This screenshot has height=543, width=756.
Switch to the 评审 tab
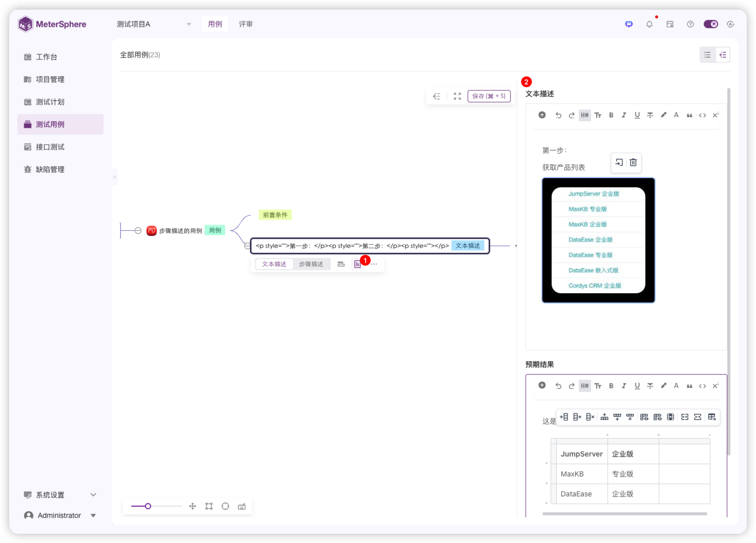click(246, 24)
